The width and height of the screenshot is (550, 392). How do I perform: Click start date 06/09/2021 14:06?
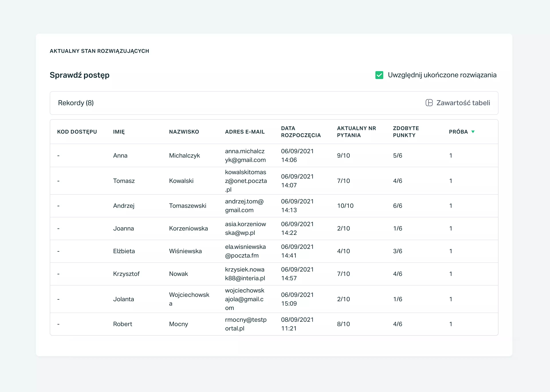click(297, 155)
